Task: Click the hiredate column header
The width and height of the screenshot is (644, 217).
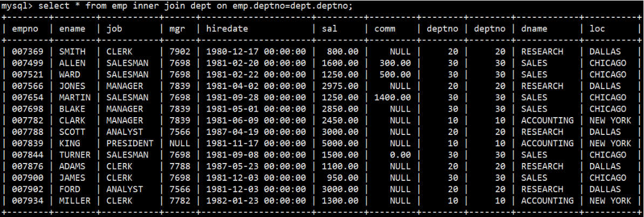Action: (x=227, y=29)
